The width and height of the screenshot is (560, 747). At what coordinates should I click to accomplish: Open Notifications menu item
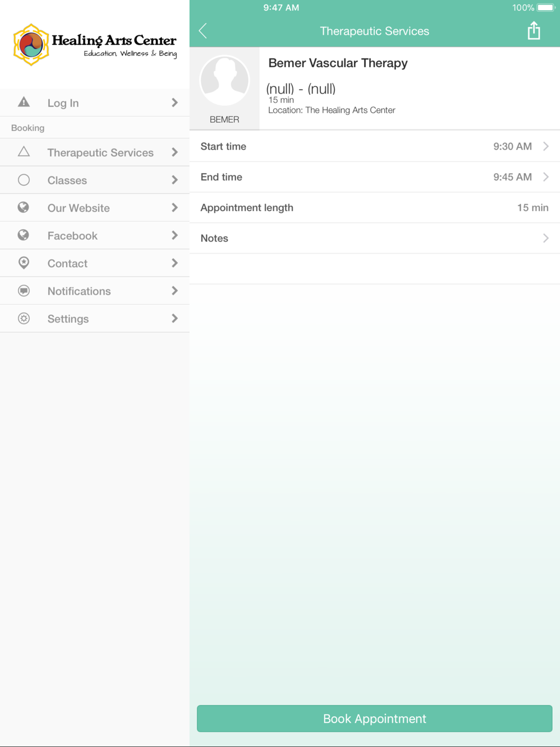tap(95, 291)
